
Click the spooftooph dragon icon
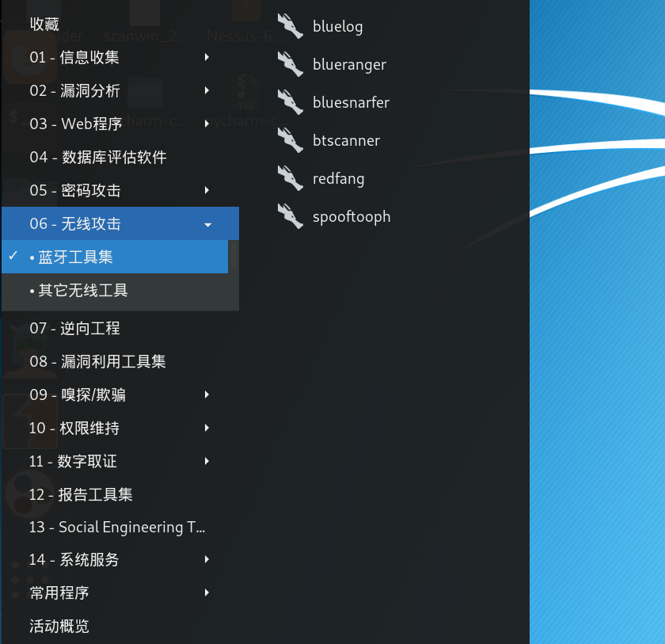290,216
